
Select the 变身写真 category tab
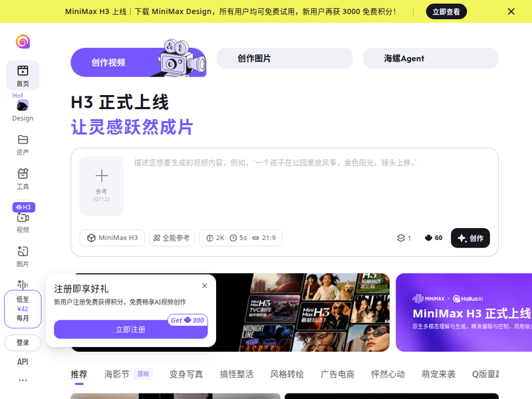pos(186,374)
